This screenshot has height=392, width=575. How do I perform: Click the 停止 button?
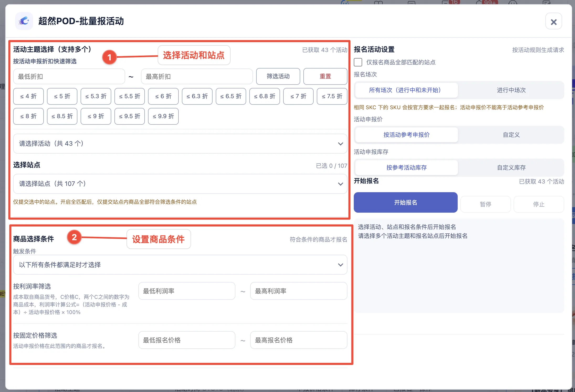pos(539,204)
